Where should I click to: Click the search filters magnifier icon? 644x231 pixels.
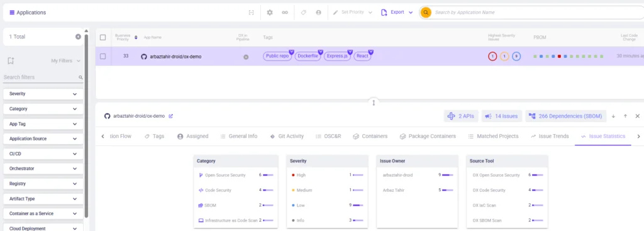80,77
